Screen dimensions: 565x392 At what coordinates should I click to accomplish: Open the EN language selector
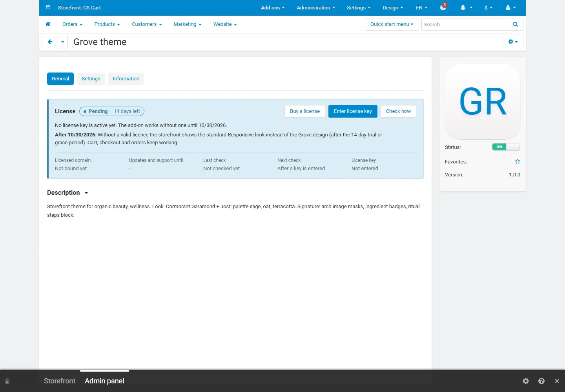click(x=422, y=7)
